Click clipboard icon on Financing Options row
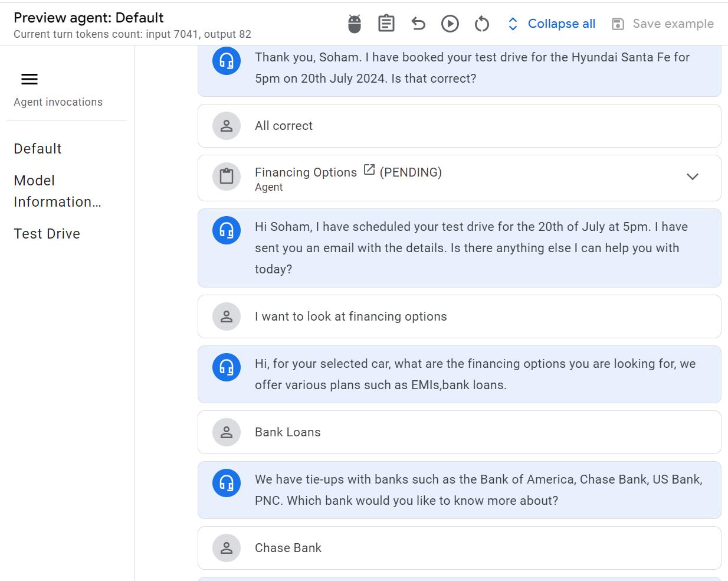The width and height of the screenshot is (728, 581). [227, 177]
